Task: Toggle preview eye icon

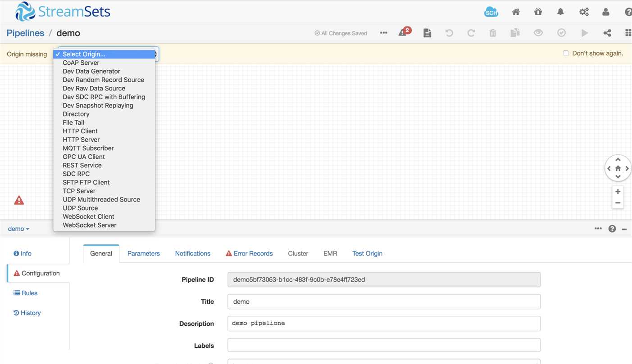Action: (x=538, y=32)
